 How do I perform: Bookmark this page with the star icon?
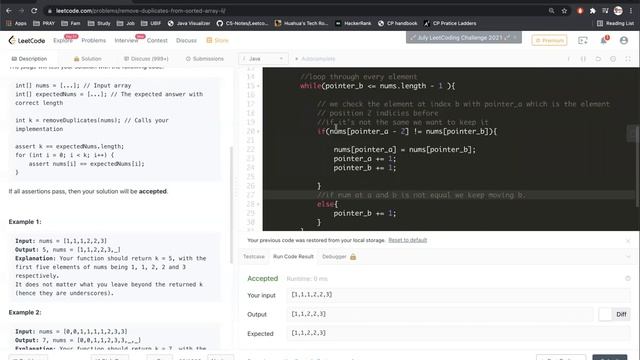[564, 11]
